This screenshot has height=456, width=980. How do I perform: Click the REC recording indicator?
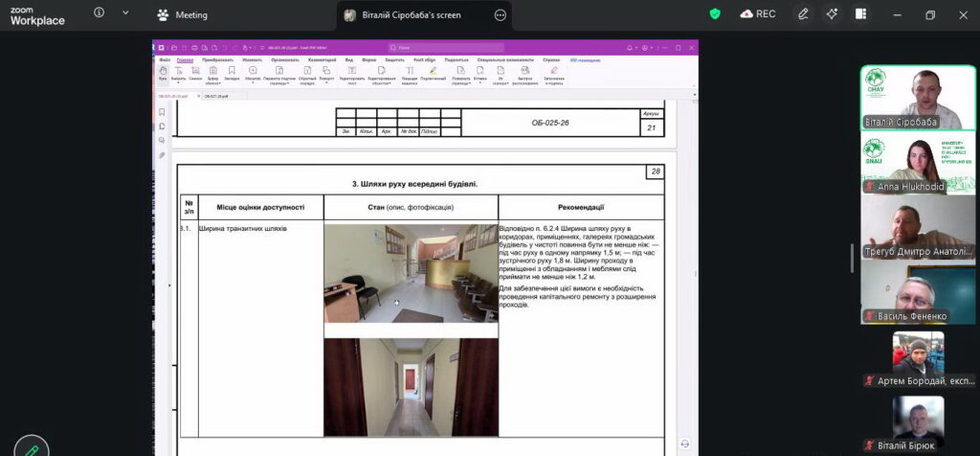(758, 14)
